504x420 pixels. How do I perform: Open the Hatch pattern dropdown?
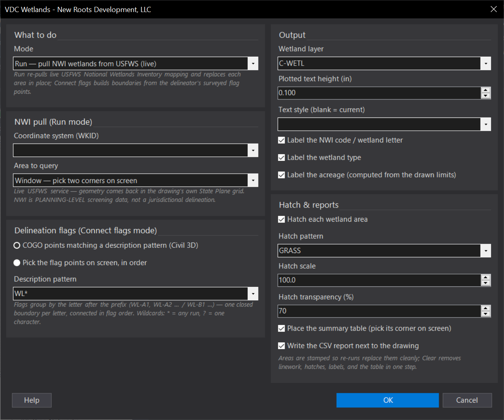click(485, 251)
